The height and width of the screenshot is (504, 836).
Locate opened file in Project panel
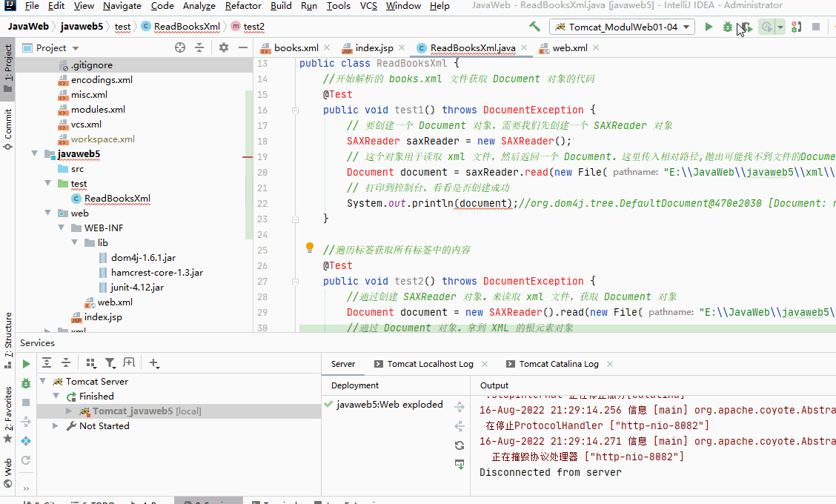[180, 47]
